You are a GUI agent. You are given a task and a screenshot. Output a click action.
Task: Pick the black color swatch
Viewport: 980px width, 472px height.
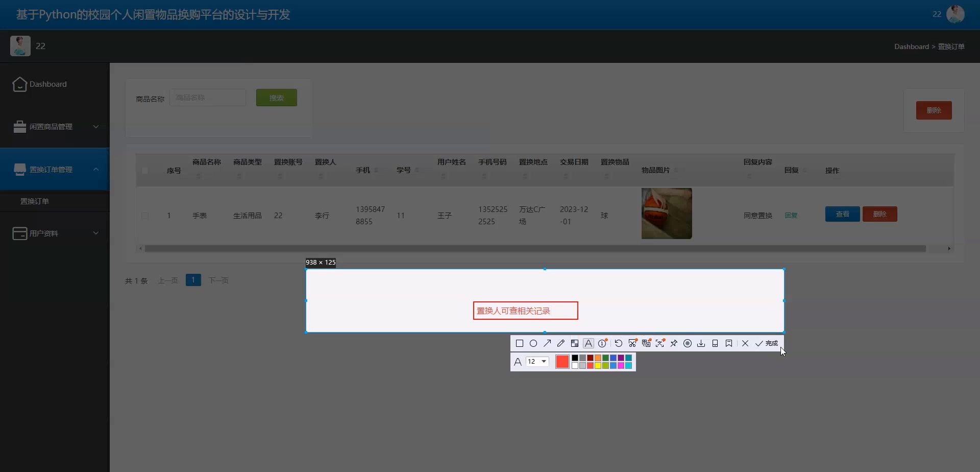tap(575, 358)
